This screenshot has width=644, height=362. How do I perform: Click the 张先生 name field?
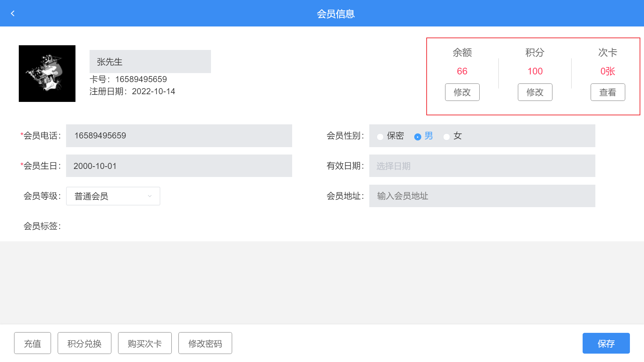(x=150, y=62)
